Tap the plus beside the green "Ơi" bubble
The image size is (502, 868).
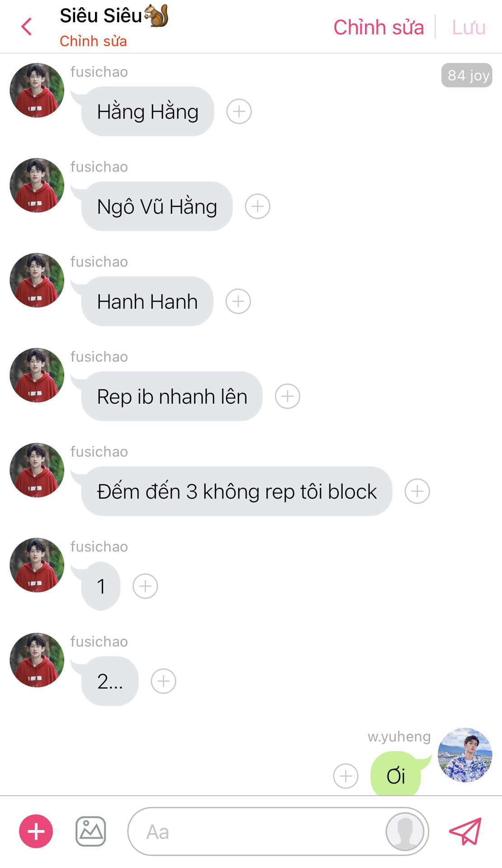[x=346, y=776]
